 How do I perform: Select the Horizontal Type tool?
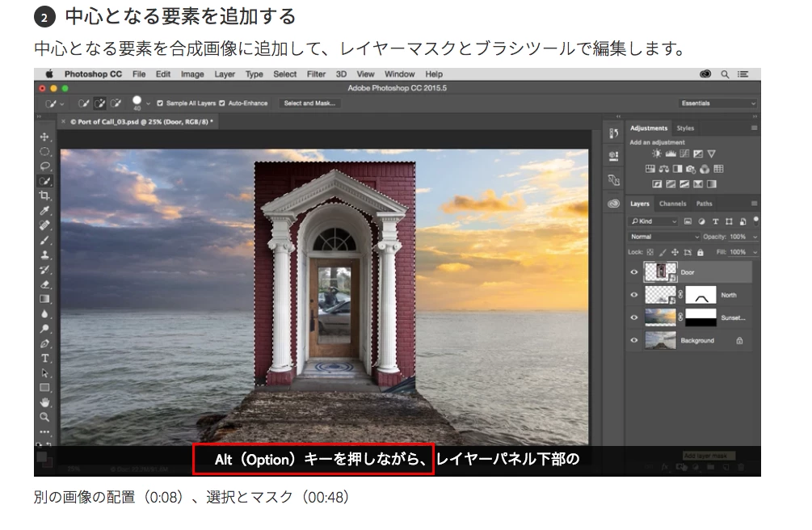(45, 358)
